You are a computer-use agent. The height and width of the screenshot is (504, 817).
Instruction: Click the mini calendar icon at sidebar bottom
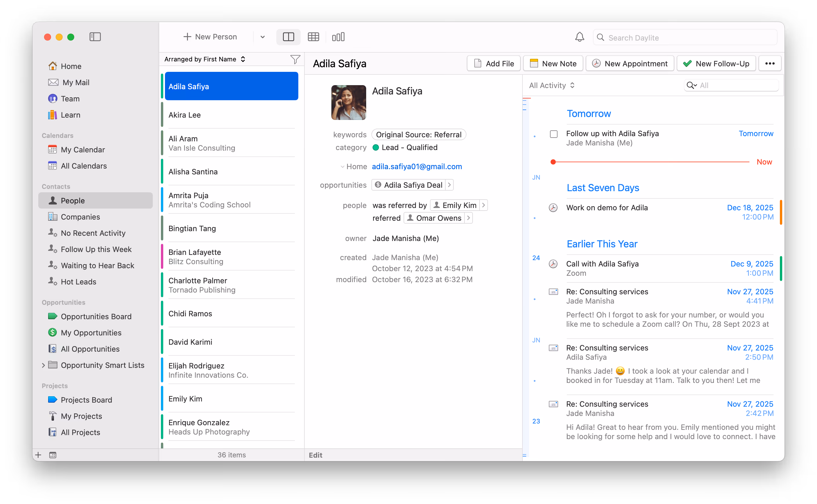53,455
